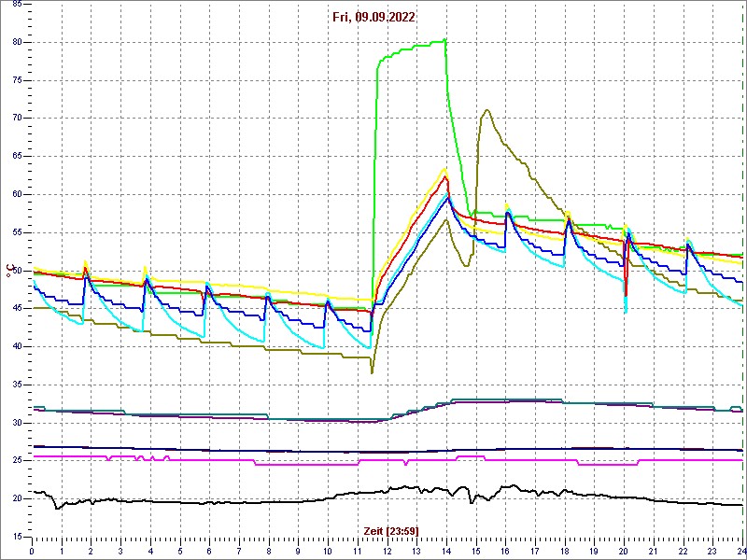The width and height of the screenshot is (747, 560).
Task: Click hour 14 on the time axis
Action: point(447,551)
